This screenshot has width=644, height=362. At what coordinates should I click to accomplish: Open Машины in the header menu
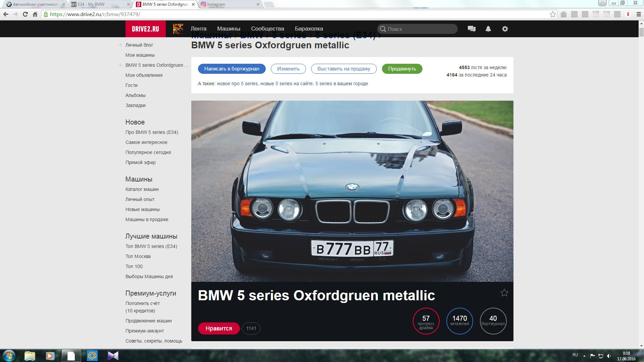(x=229, y=29)
